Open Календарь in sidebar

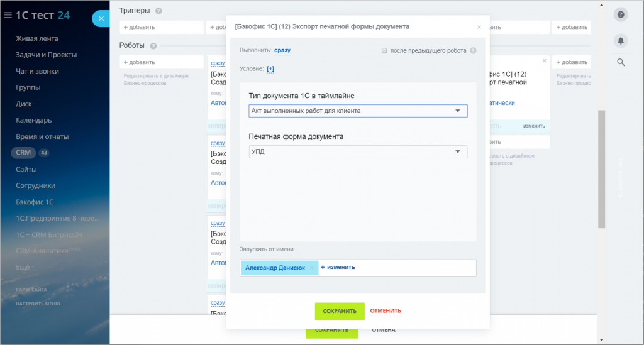[34, 120]
